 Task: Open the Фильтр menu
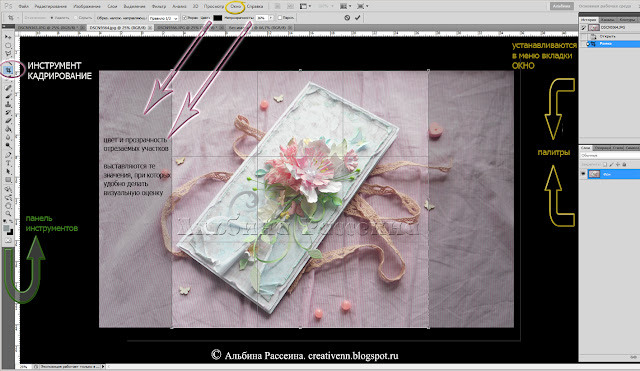[159, 7]
